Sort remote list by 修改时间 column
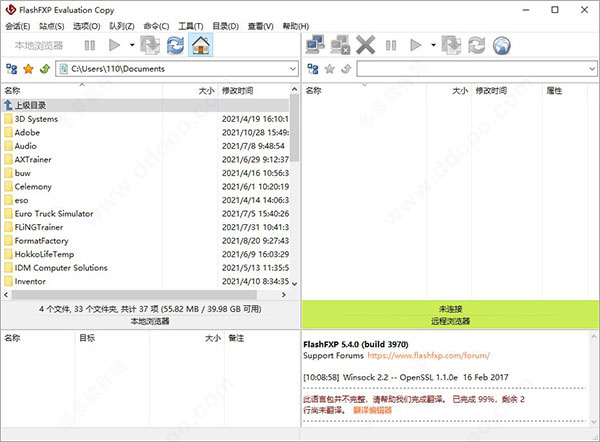 pyautogui.click(x=507, y=91)
